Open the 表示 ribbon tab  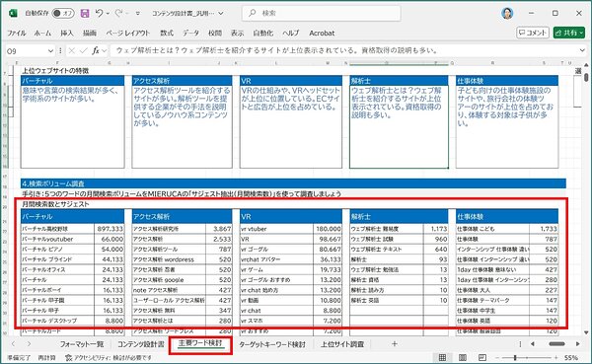click(x=238, y=34)
